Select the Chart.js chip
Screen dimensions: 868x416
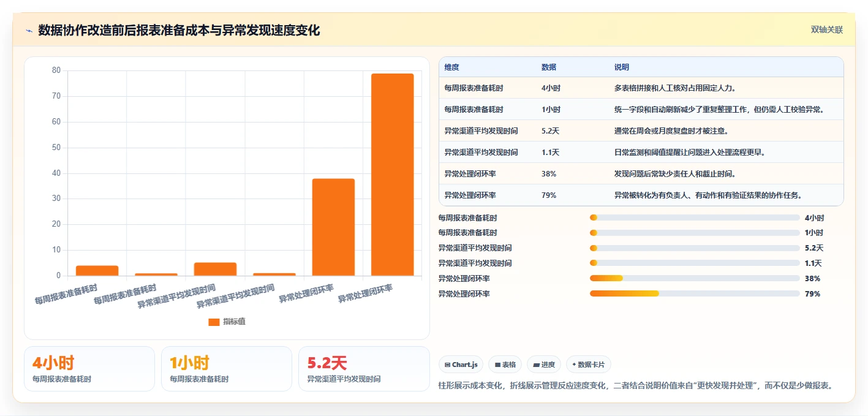pyautogui.click(x=461, y=365)
